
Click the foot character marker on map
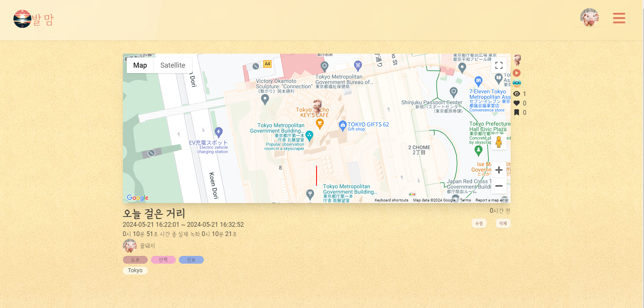[x=317, y=106]
